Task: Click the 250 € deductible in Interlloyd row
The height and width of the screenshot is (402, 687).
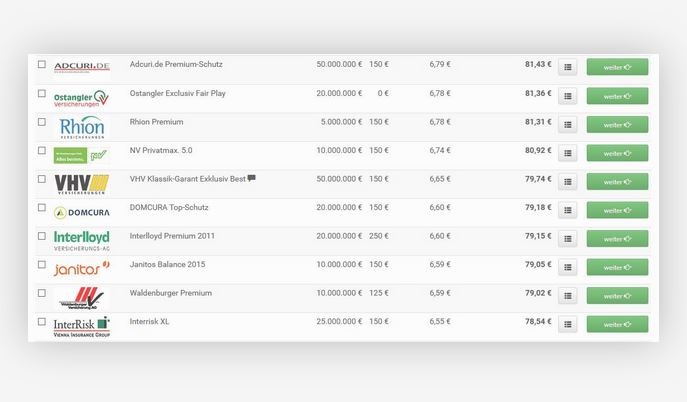Action: pyautogui.click(x=379, y=236)
